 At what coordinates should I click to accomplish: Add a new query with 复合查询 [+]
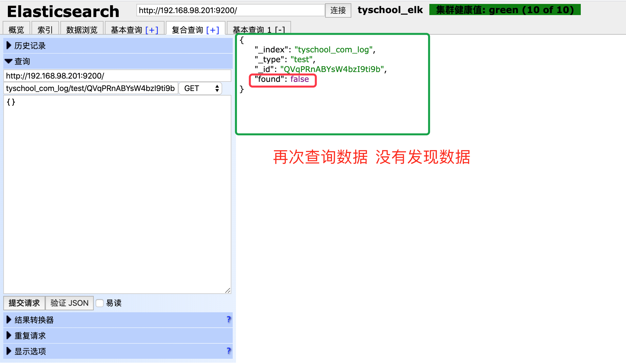(x=212, y=29)
